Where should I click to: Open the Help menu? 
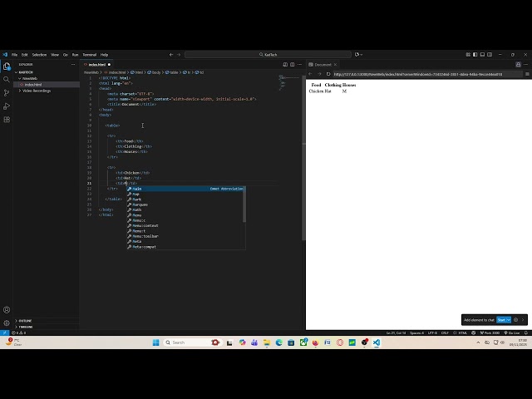point(104,54)
